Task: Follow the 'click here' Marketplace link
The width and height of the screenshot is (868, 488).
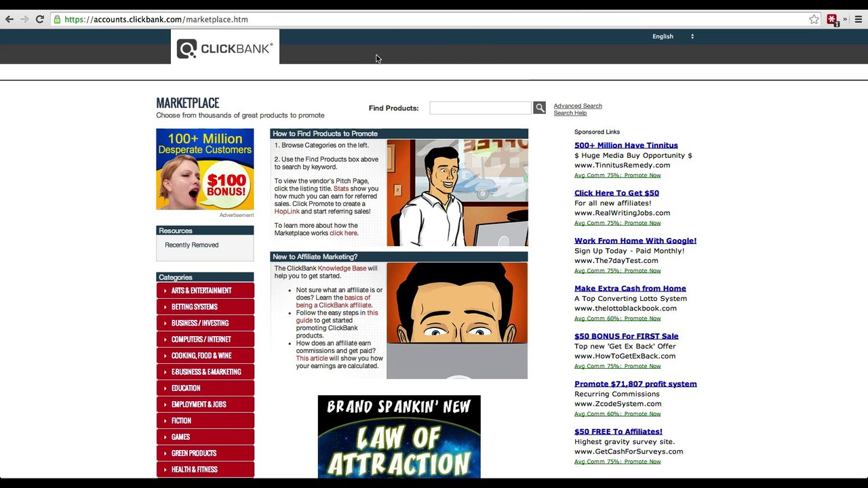Action: pyautogui.click(x=343, y=232)
